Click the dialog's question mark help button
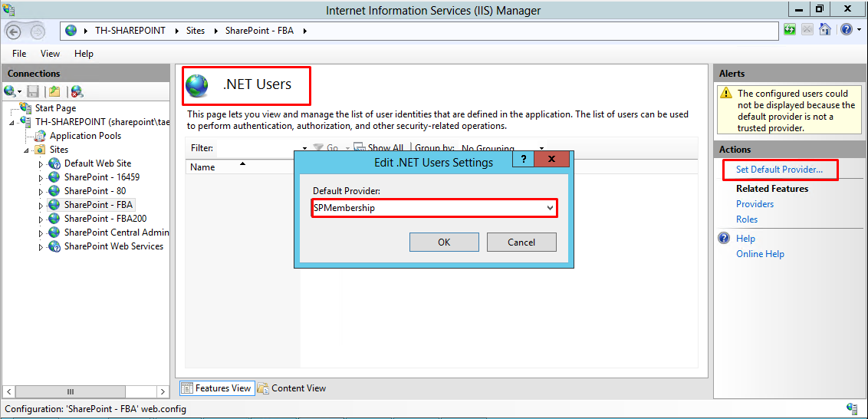This screenshot has height=419, width=868. pos(524,159)
